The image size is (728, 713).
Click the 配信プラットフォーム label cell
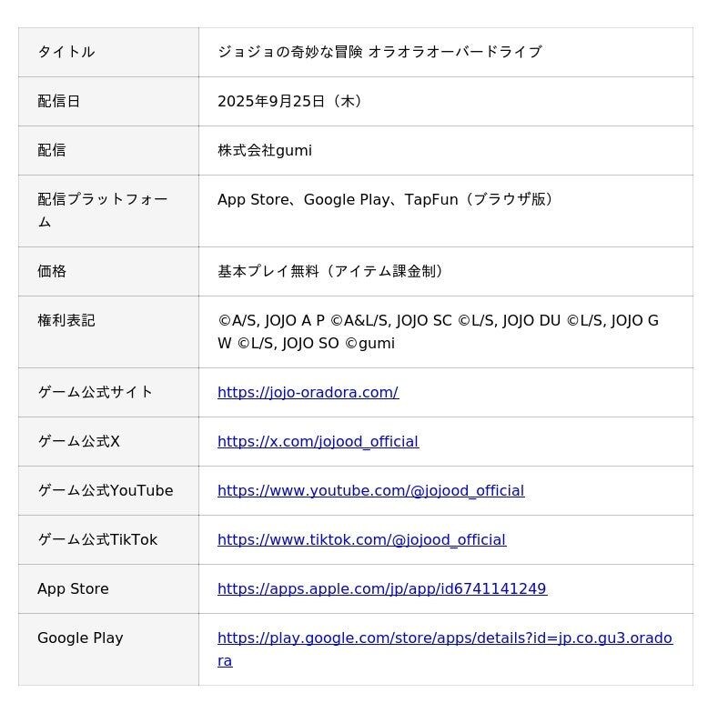point(108,211)
